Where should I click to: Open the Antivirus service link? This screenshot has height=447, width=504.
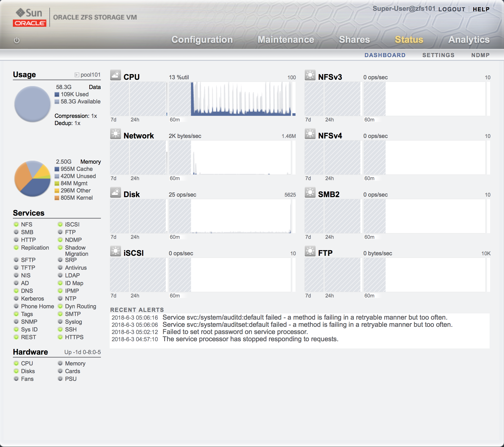(76, 268)
